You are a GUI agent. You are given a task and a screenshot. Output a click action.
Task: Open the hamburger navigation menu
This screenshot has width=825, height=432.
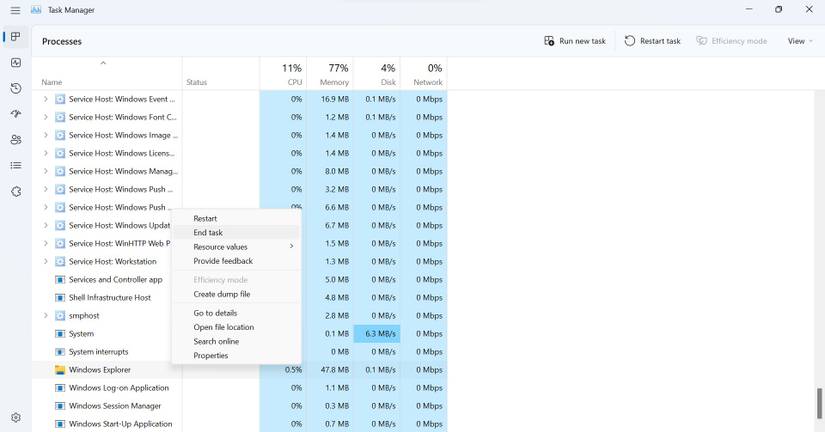point(15,10)
